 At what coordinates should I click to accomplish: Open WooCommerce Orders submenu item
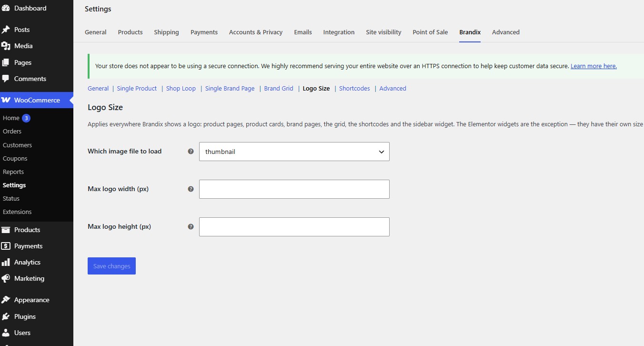12,132
